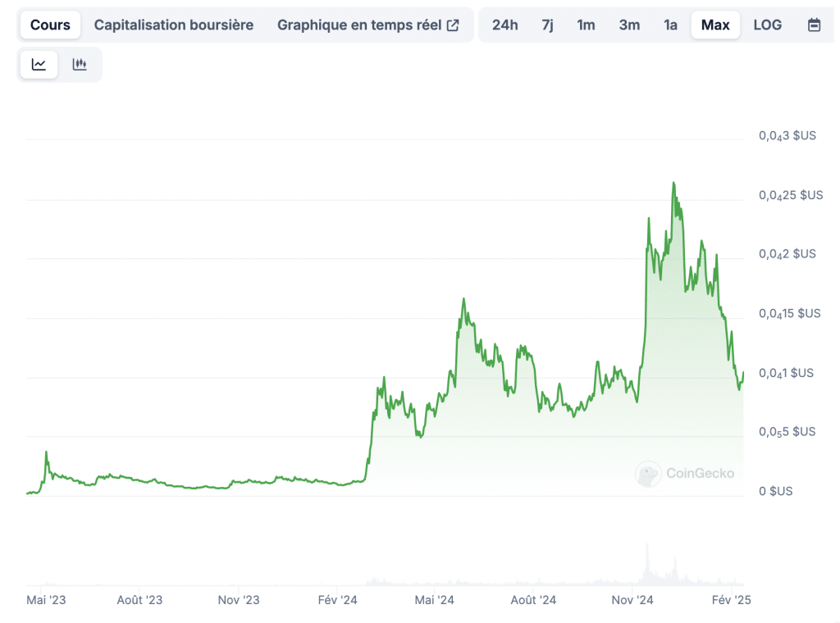Click the Août '23 date label

(139, 600)
